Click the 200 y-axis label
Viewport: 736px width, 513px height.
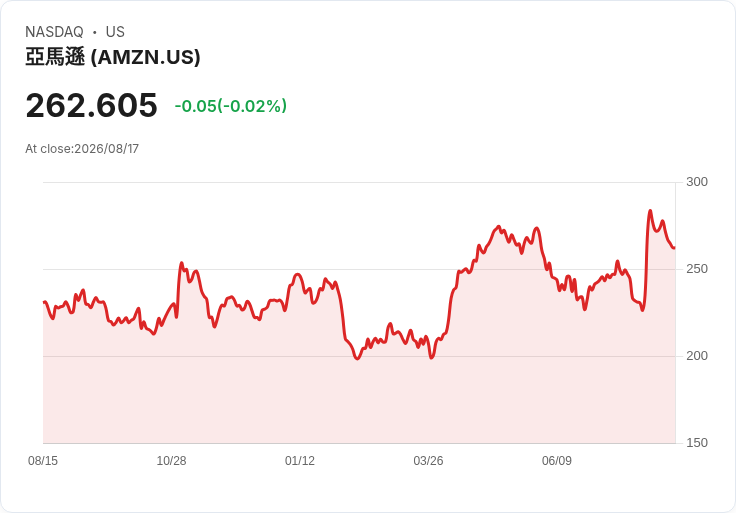(697, 356)
